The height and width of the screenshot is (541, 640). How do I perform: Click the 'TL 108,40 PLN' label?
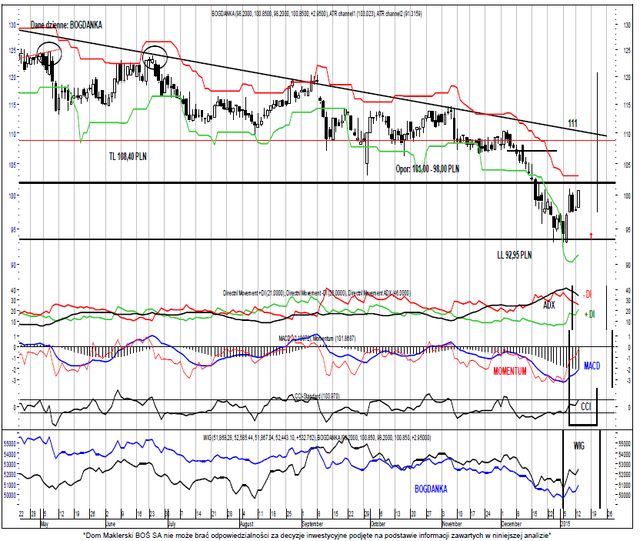coord(128,156)
